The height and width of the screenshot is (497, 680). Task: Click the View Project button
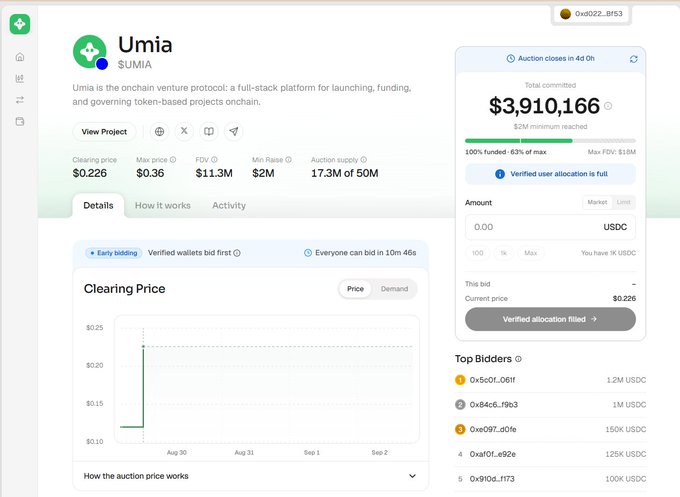104,131
